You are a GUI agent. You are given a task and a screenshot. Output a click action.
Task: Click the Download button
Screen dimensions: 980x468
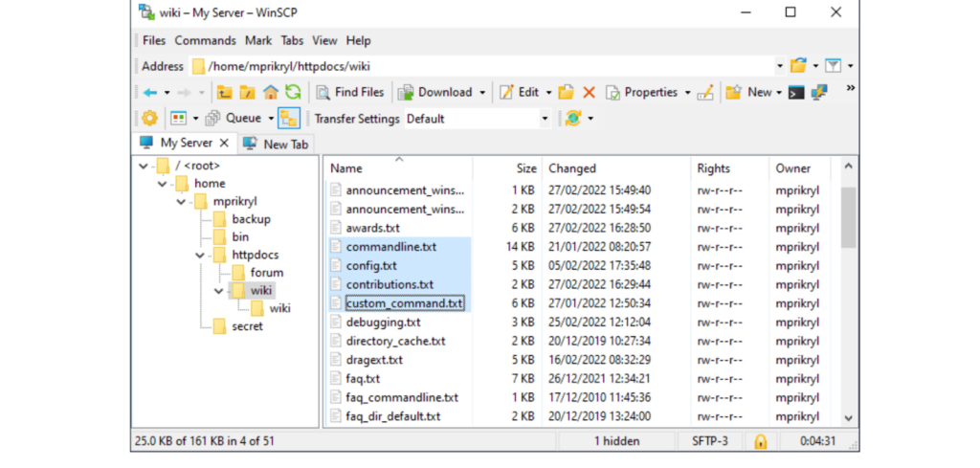[x=435, y=93]
